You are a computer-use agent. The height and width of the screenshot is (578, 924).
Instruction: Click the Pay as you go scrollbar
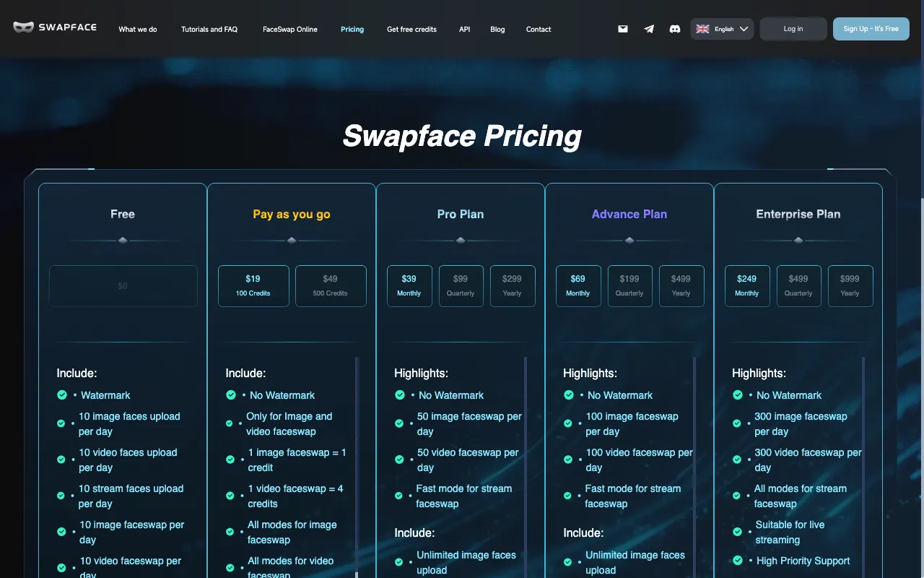(x=357, y=467)
